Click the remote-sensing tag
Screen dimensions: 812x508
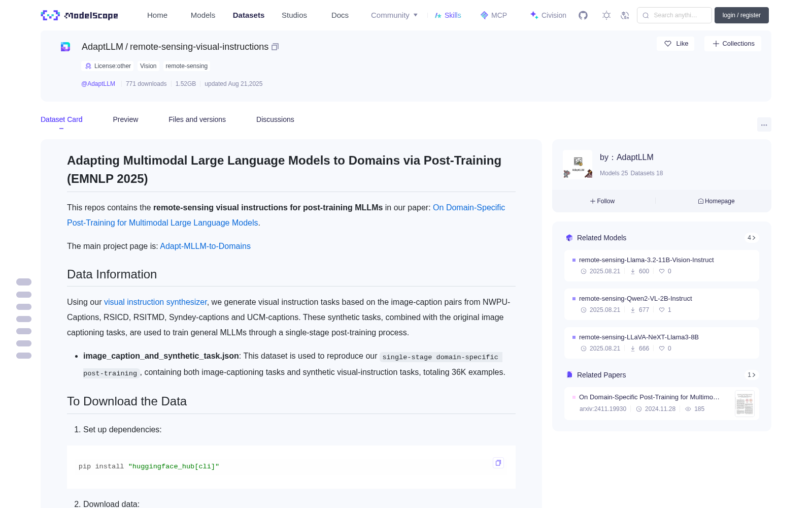tap(186, 66)
